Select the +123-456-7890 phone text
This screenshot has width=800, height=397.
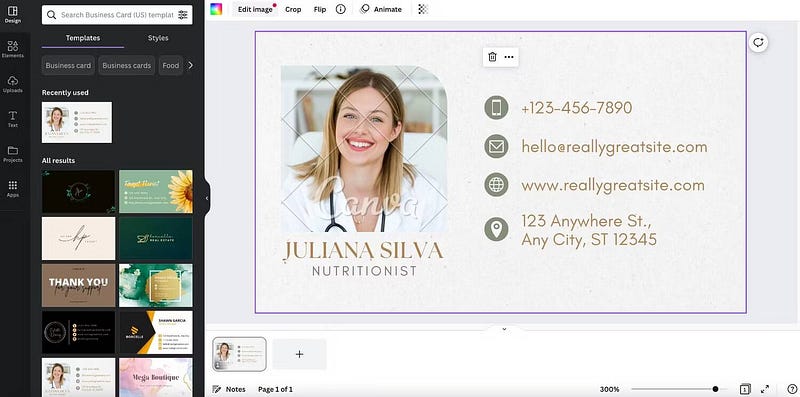tap(577, 108)
